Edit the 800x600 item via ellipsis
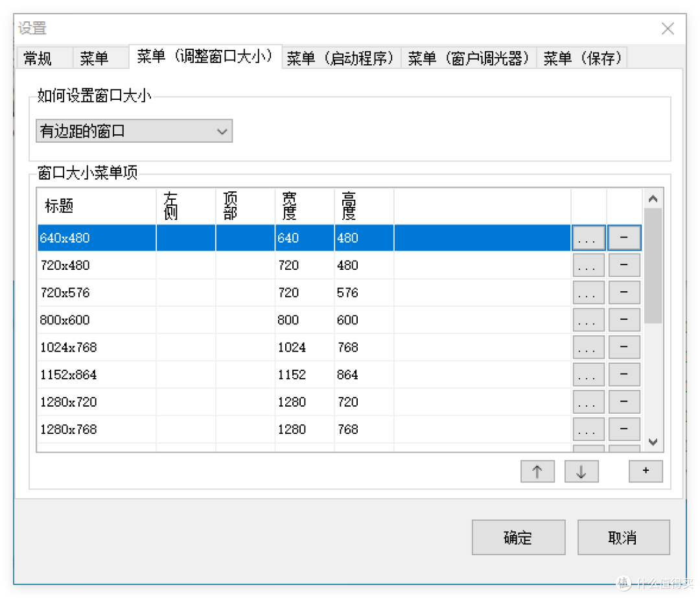Viewport: 700px width, 598px height. (x=589, y=320)
